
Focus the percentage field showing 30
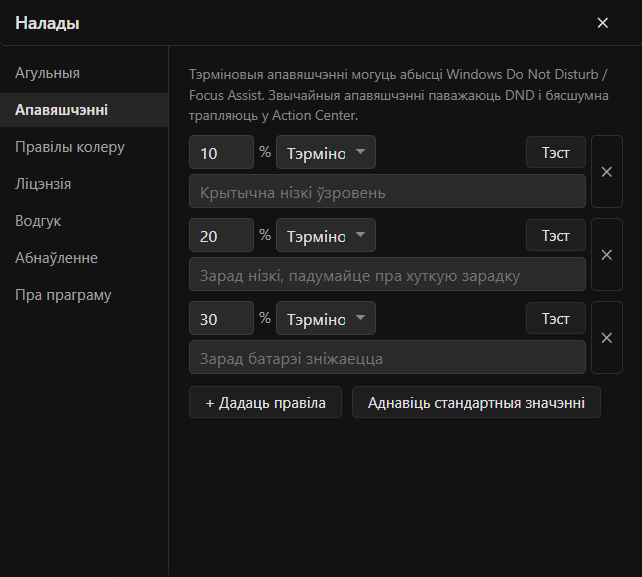point(222,318)
